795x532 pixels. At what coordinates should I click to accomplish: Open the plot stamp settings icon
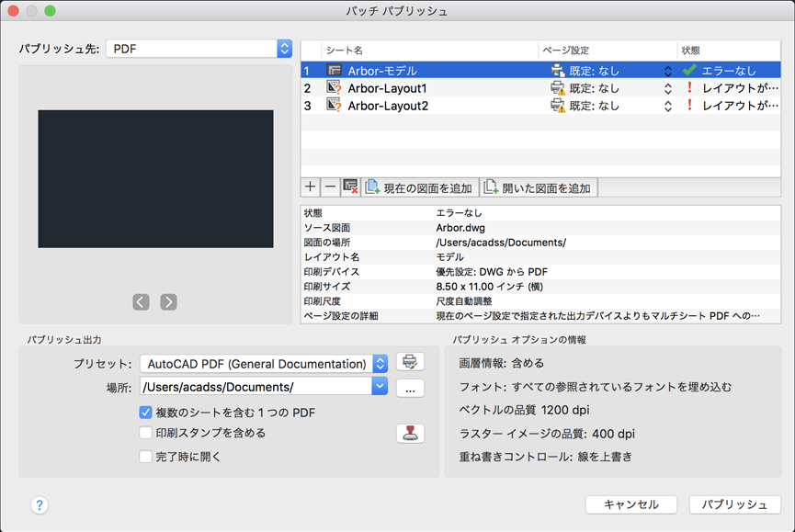click(410, 434)
